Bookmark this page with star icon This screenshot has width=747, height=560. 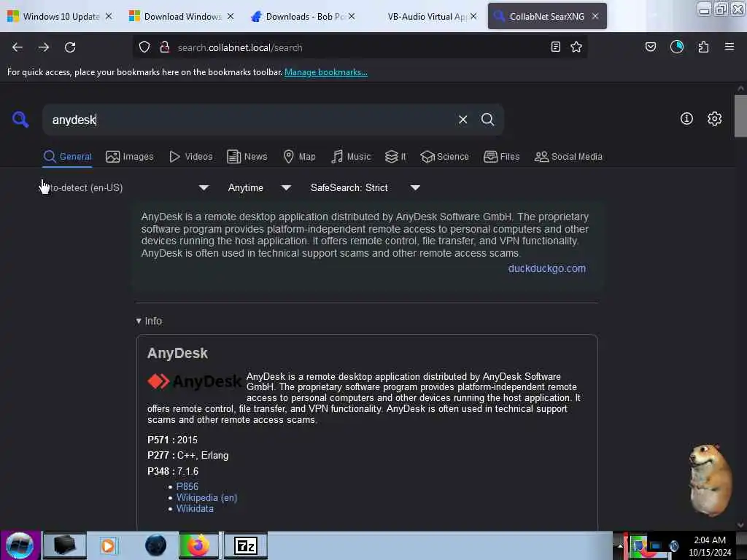pos(576,47)
